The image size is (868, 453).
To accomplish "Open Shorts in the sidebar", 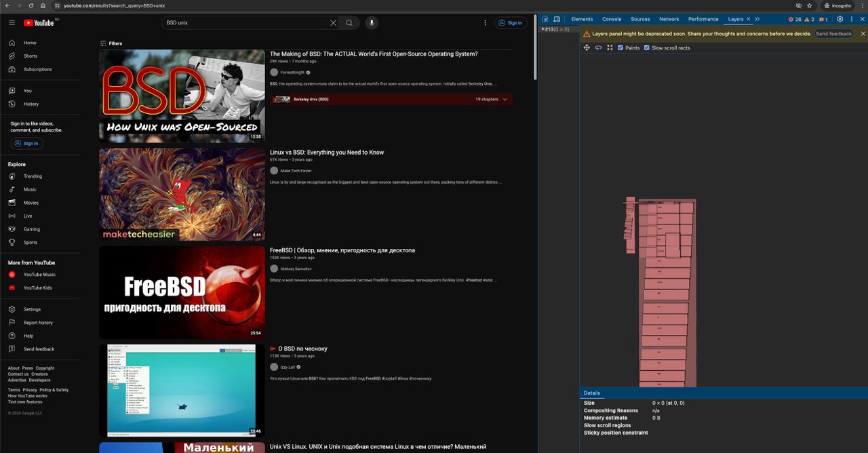I will pos(41,56).
